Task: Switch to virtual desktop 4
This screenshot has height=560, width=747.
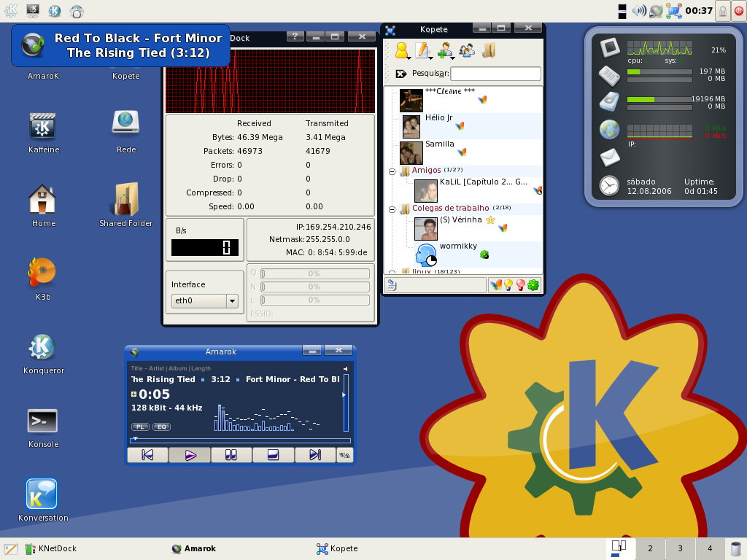Action: 710,548
